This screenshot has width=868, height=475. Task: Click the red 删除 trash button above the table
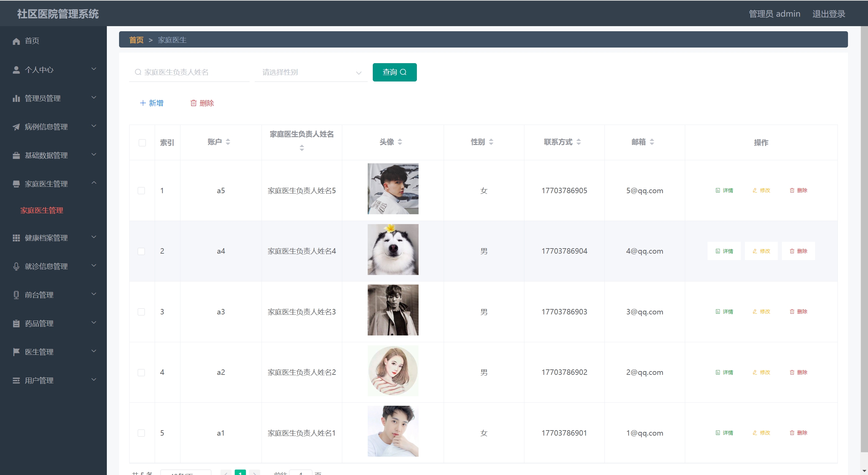[x=202, y=103]
